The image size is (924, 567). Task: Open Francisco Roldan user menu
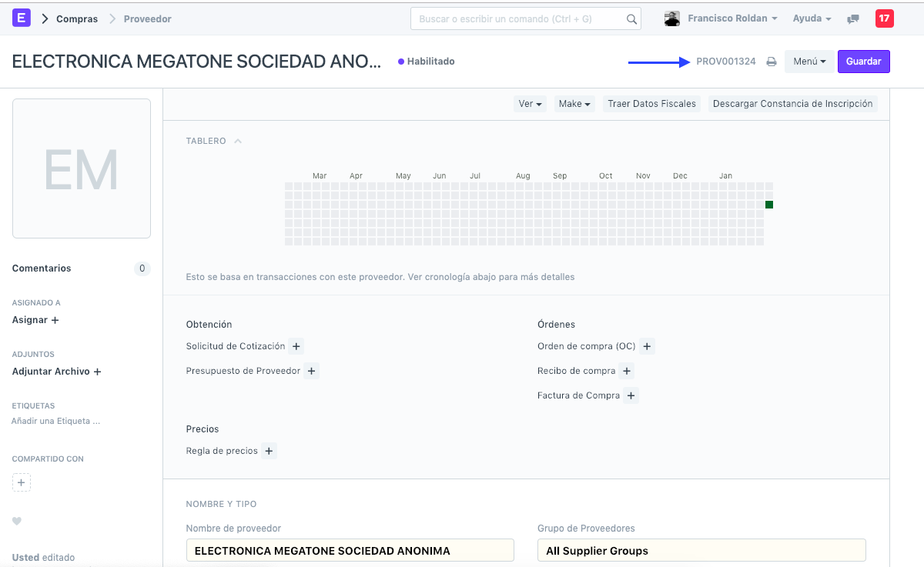tap(732, 18)
